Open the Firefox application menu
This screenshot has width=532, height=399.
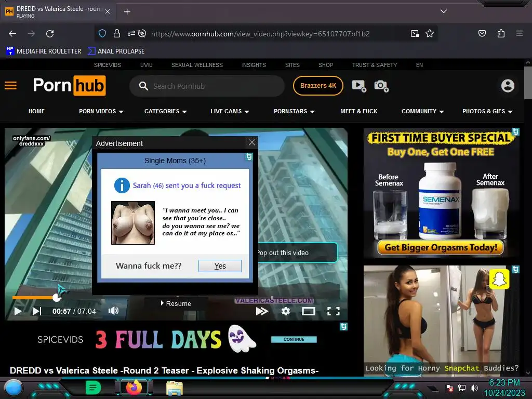coord(519,33)
